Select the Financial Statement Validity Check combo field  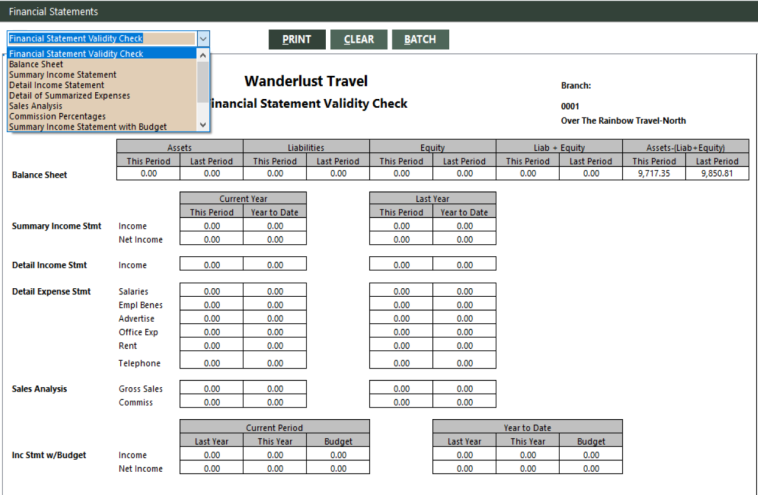102,39
